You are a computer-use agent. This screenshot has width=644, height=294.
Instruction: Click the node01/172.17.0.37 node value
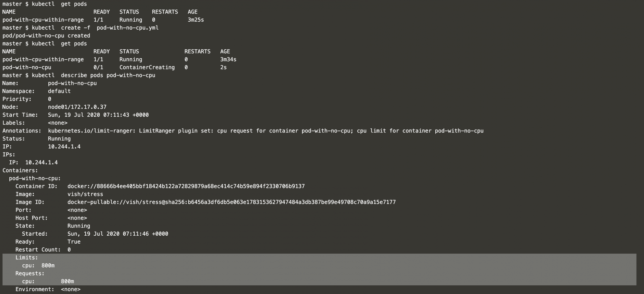(x=77, y=107)
